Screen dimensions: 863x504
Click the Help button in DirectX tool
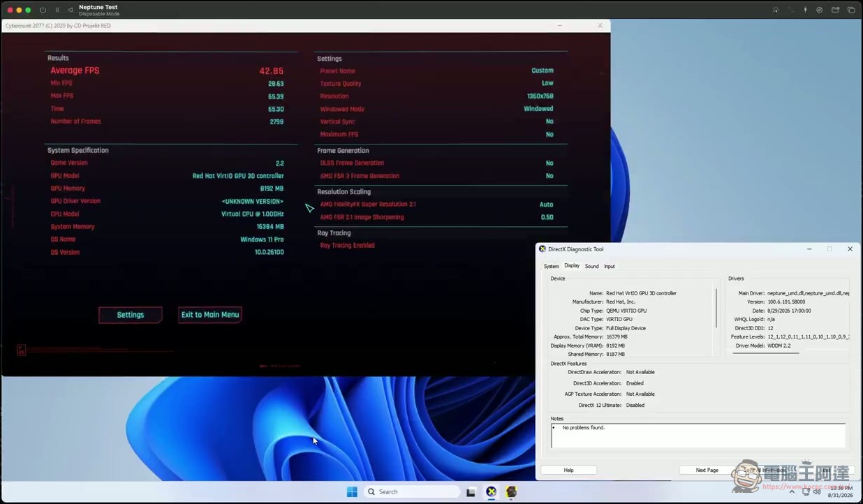click(x=568, y=470)
